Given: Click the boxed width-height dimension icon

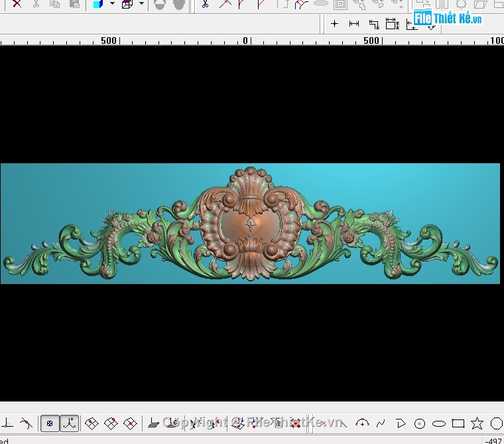Looking at the screenshot, I should (x=393, y=24).
